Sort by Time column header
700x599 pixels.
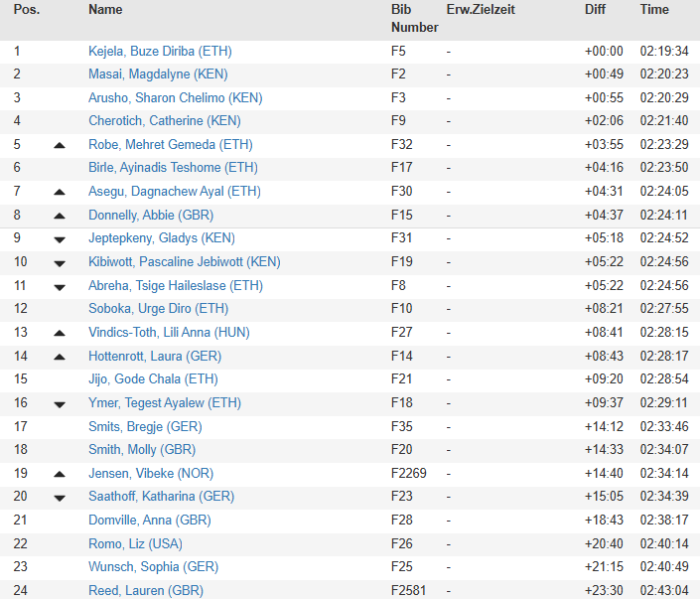654,9
